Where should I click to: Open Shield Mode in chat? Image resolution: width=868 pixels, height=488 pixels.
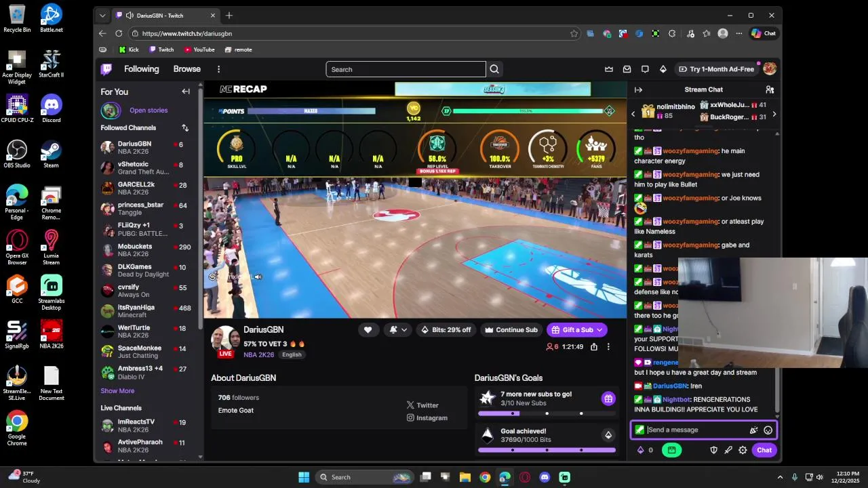point(713,450)
